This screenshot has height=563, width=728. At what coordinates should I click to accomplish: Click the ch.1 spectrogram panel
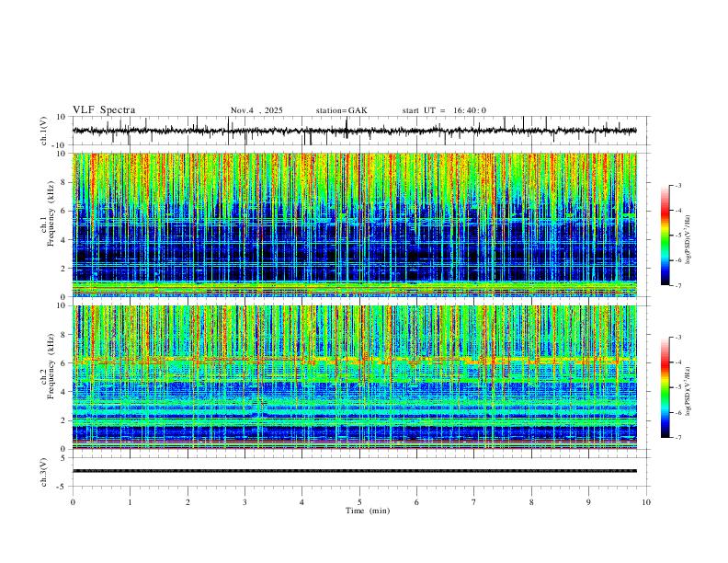coord(354,224)
